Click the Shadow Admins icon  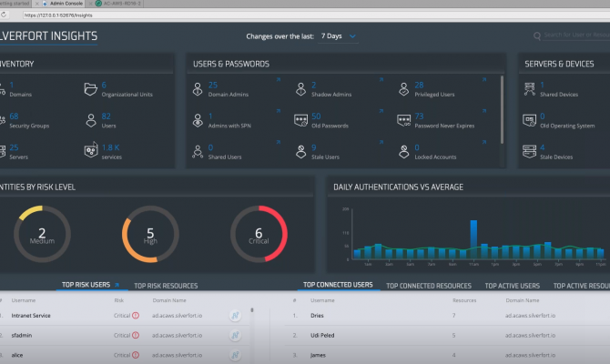tap(300, 89)
